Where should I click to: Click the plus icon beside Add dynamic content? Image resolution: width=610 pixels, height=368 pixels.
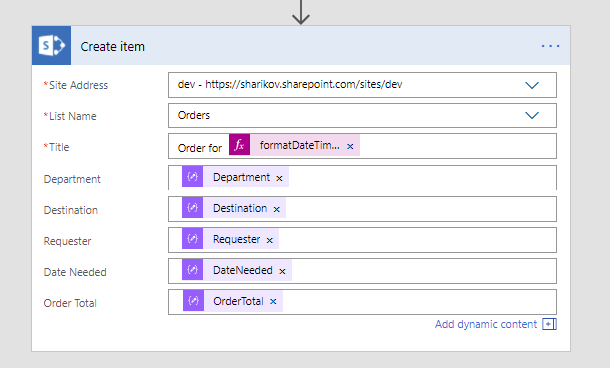(549, 324)
